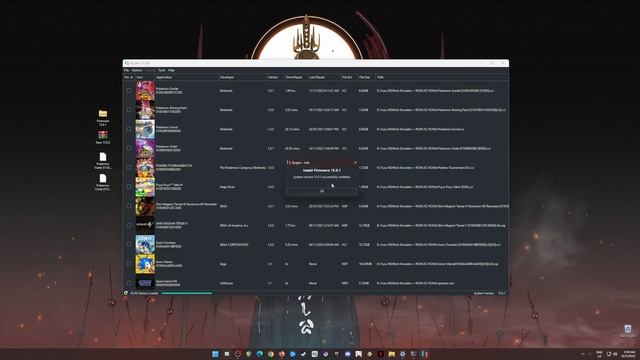The height and width of the screenshot is (360, 640).
Task: Click 'SEGA CORPORATION' developer cell
Action: tap(234, 244)
